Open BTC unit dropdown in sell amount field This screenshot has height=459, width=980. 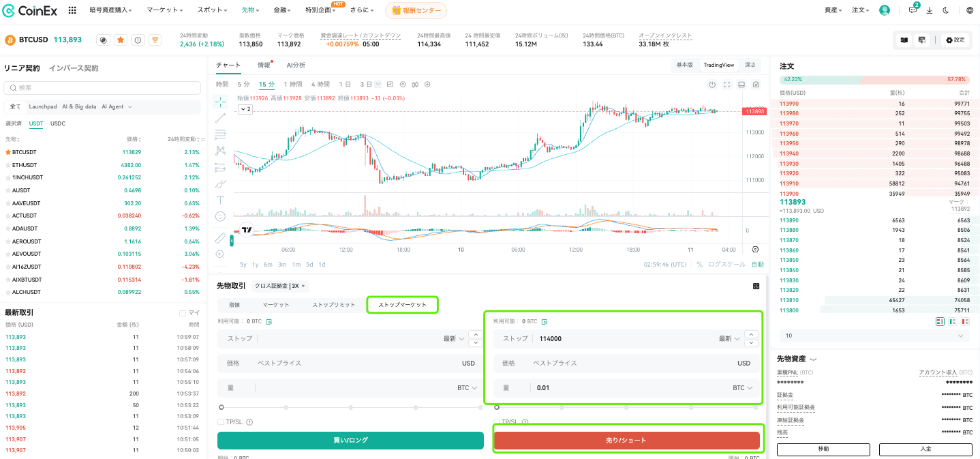pyautogui.click(x=743, y=388)
